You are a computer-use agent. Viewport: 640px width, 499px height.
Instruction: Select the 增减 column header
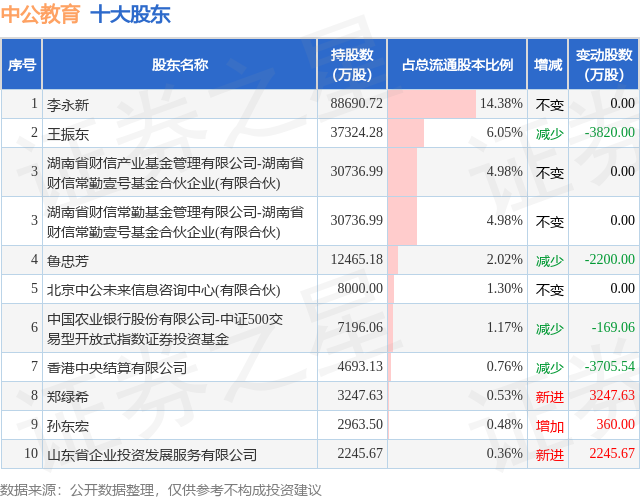click(x=548, y=64)
